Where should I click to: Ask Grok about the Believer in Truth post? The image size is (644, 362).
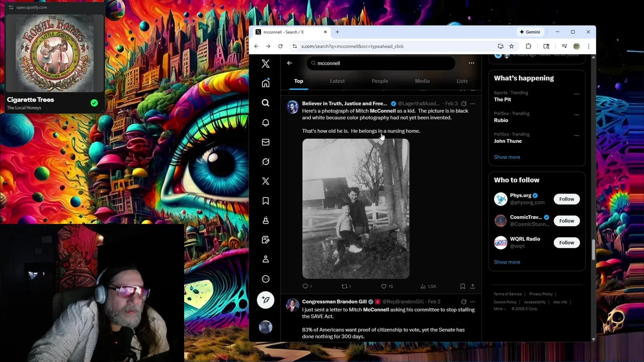coord(464,104)
